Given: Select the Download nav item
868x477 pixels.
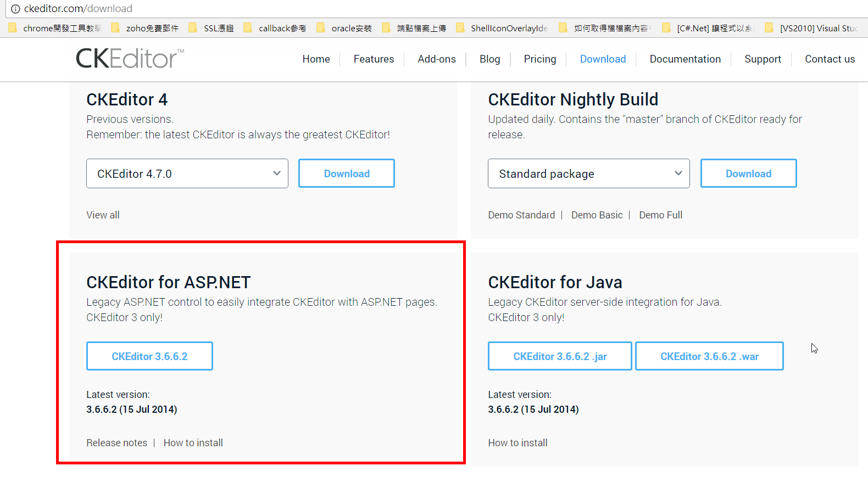Looking at the screenshot, I should pyautogui.click(x=603, y=59).
